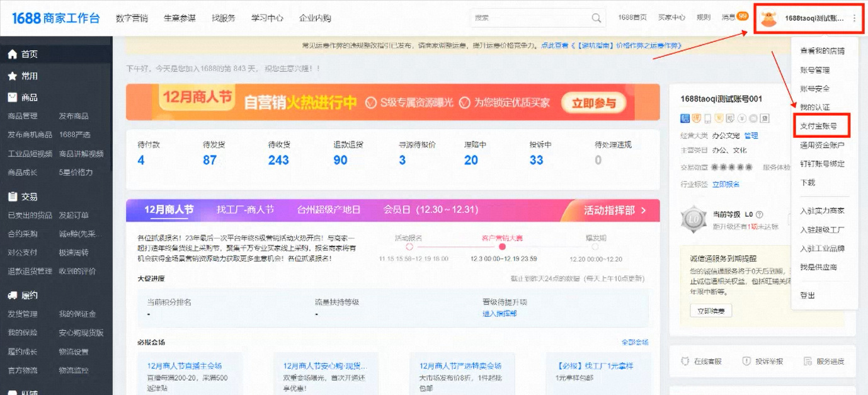Screen dimensions: 868x395
Task: Open the 进入指挥部 link
Action: pyautogui.click(x=499, y=314)
